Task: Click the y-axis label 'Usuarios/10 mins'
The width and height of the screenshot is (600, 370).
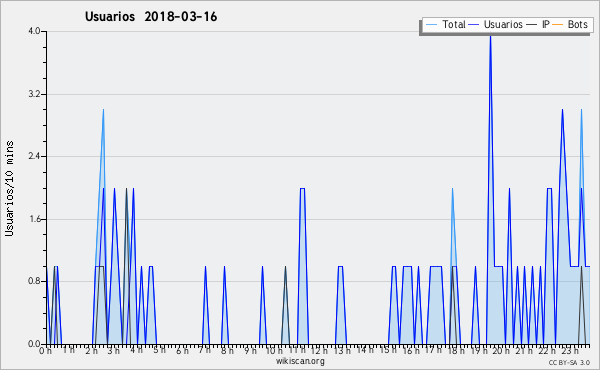Action: click(x=9, y=189)
